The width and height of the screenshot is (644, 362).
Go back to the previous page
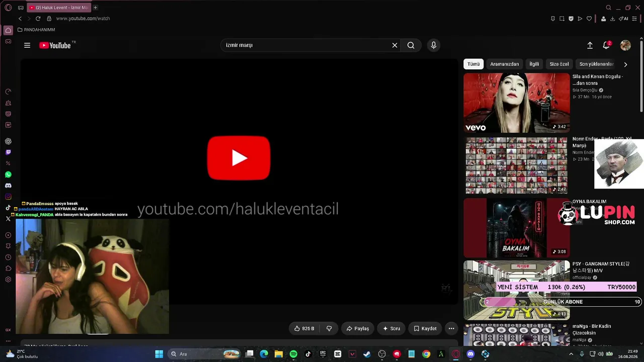coord(20,19)
